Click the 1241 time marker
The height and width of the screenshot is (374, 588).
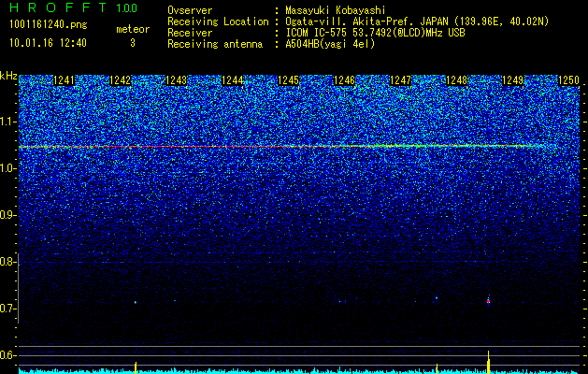tap(65, 80)
